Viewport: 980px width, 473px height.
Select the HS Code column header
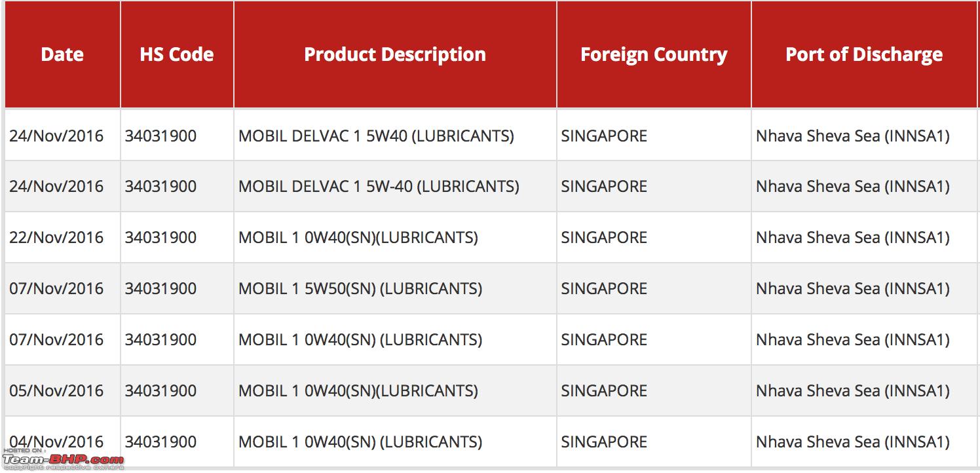[177, 54]
